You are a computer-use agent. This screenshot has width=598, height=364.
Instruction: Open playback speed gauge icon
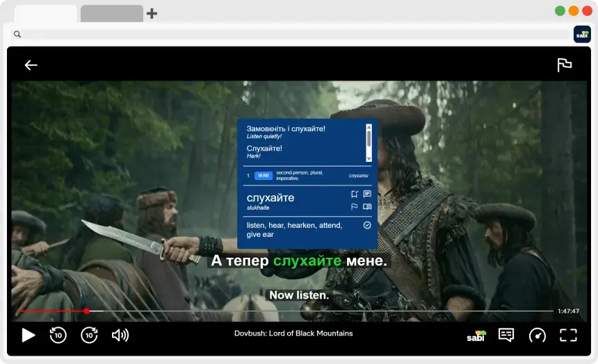[x=538, y=336]
